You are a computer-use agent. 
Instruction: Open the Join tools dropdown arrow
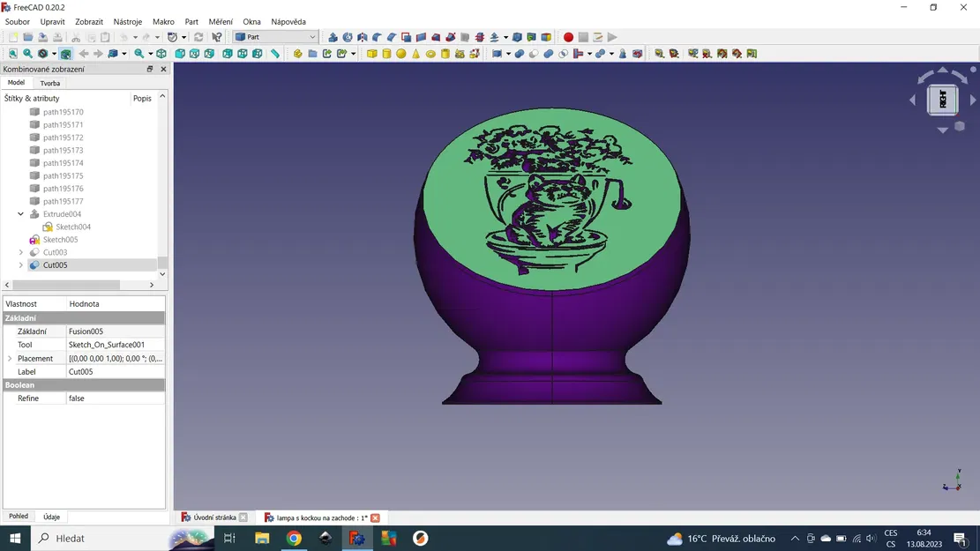[589, 54]
